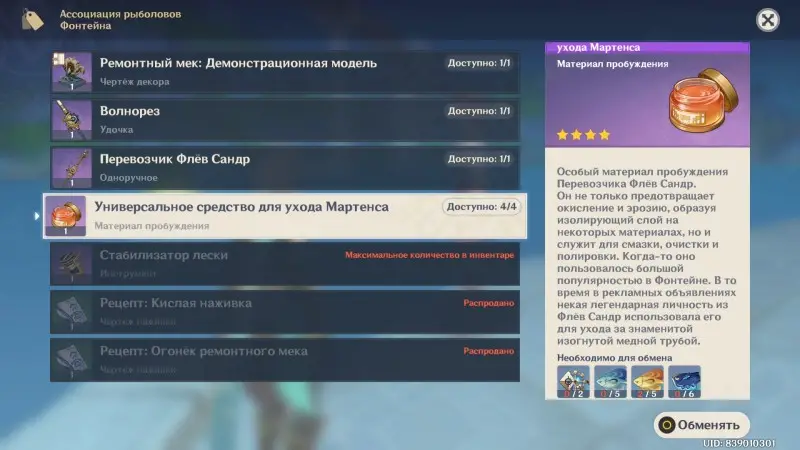Select Универсальное средство для ухода Мартенса row
The image size is (800, 450).
(285, 216)
